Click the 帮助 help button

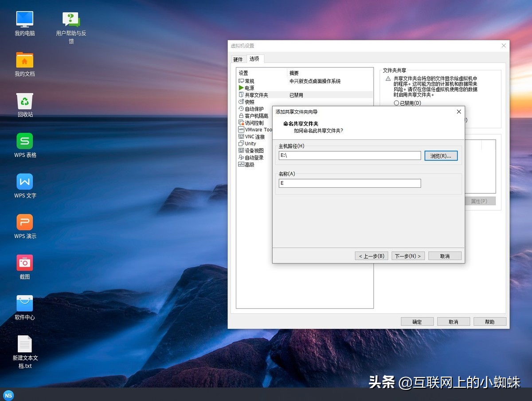(489, 321)
